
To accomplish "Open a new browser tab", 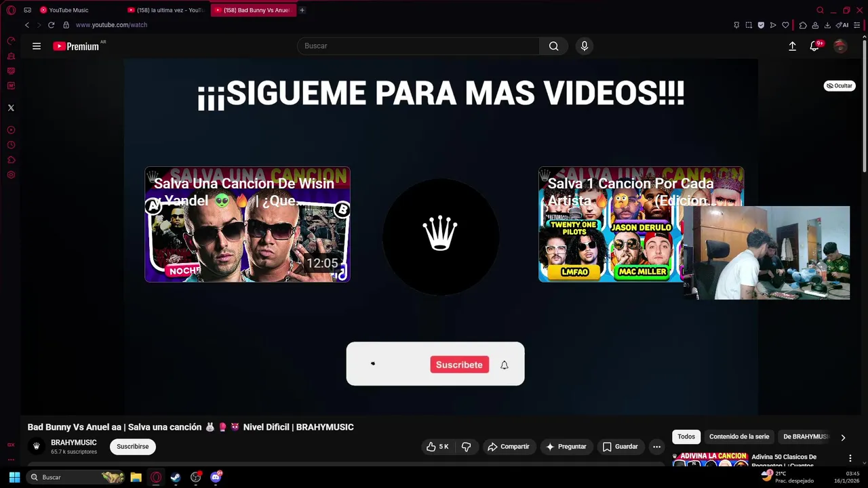I will pyautogui.click(x=302, y=10).
